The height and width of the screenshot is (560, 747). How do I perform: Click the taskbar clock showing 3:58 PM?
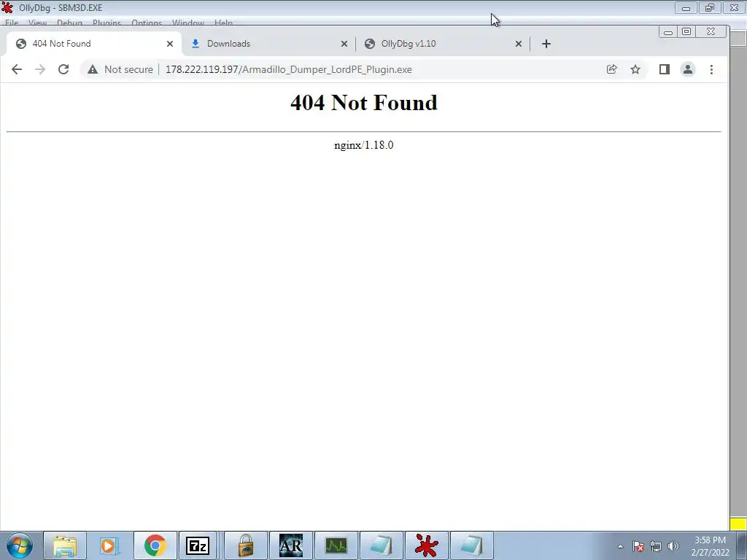[x=710, y=547]
